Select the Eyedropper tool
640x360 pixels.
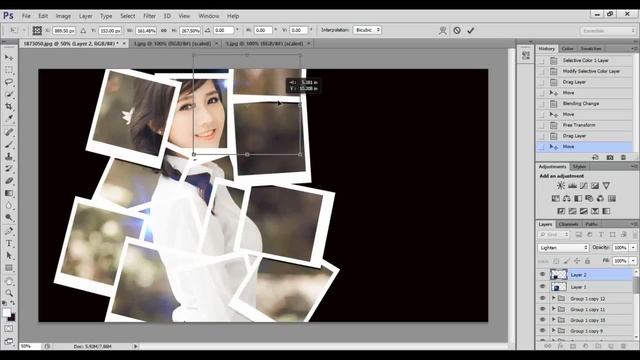[x=9, y=118]
